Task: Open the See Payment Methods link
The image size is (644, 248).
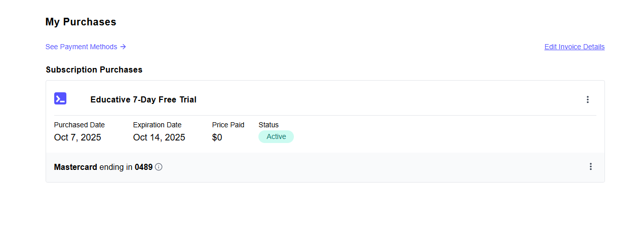Action: point(81,47)
